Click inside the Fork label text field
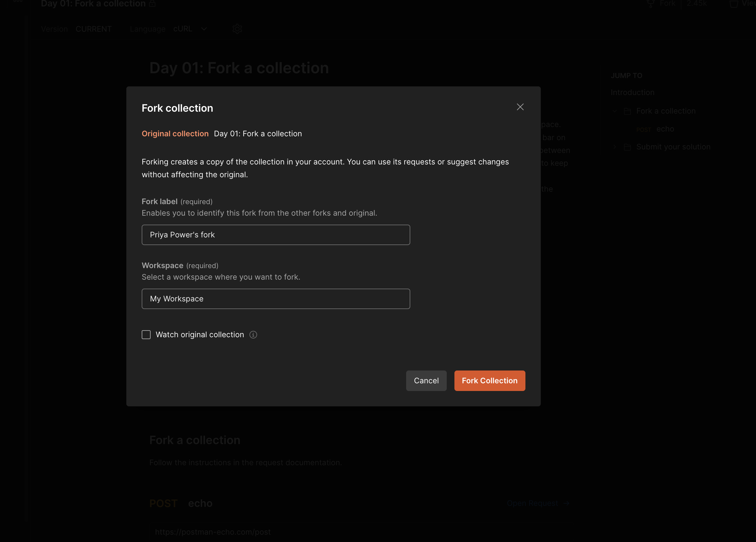The image size is (756, 542). point(276,235)
